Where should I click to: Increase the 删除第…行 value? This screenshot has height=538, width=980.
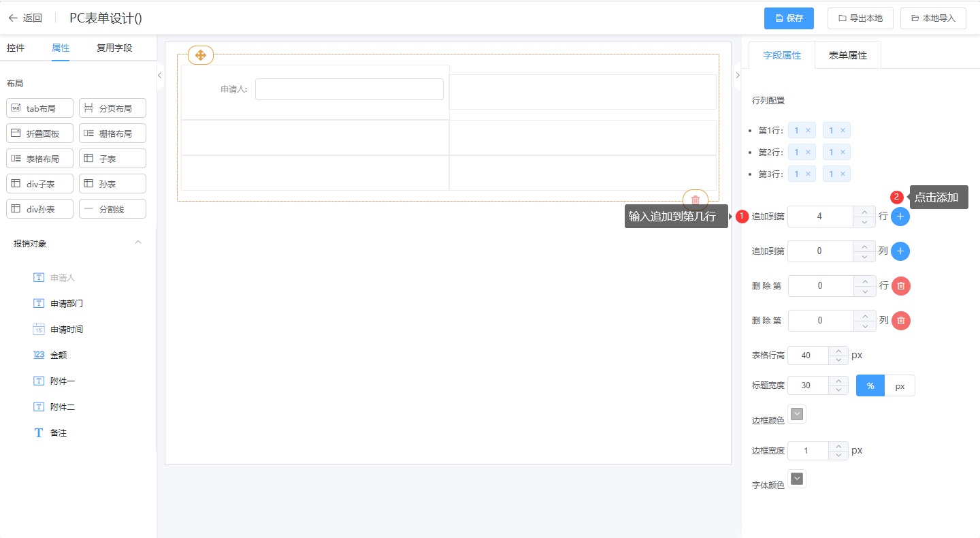[864, 281]
